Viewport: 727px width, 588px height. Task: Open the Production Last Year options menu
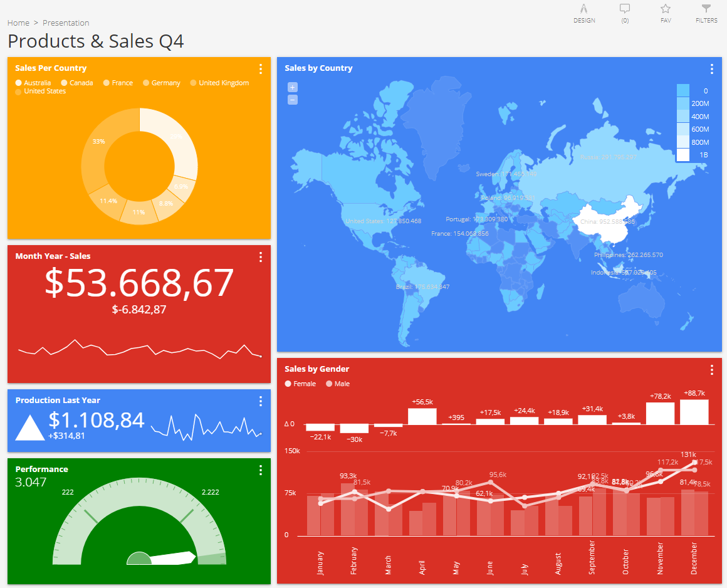(x=260, y=401)
